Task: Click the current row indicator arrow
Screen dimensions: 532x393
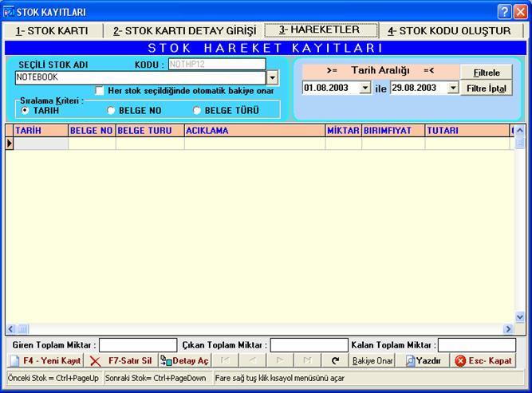Action: click(10, 143)
